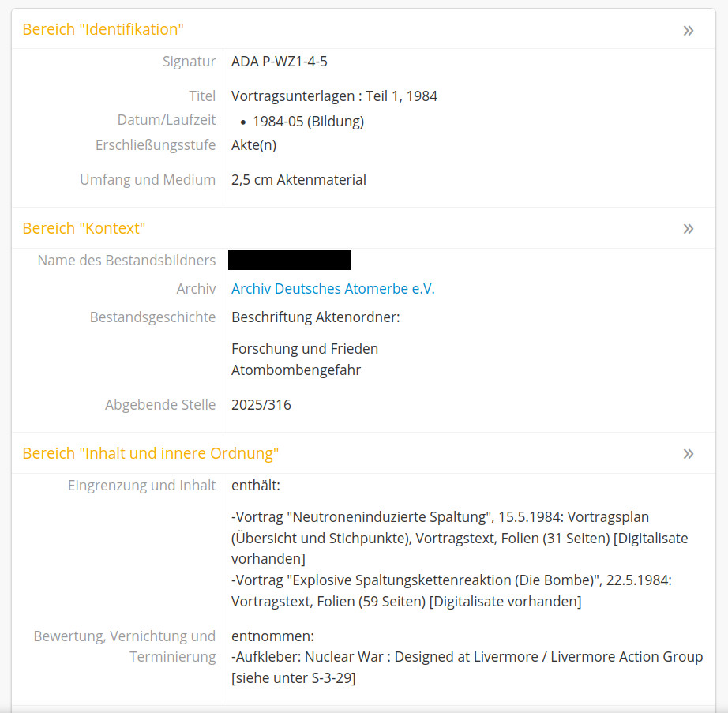Click the Erschließungsstufe value Akte(n)
This screenshot has height=713, width=728.
(x=253, y=145)
